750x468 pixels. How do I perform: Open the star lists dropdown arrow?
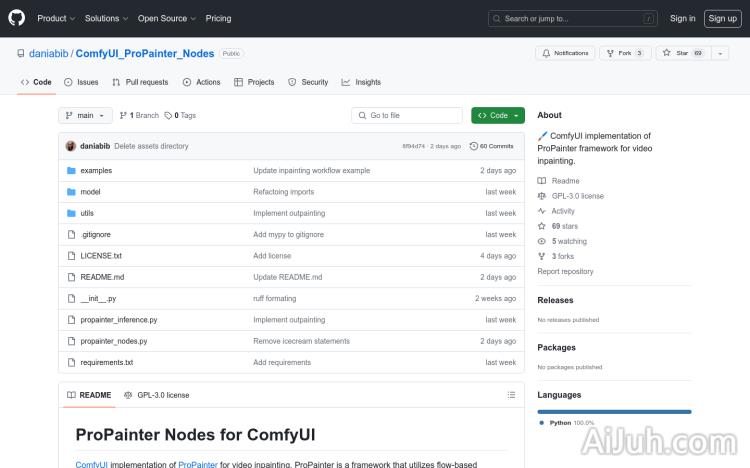(x=720, y=53)
